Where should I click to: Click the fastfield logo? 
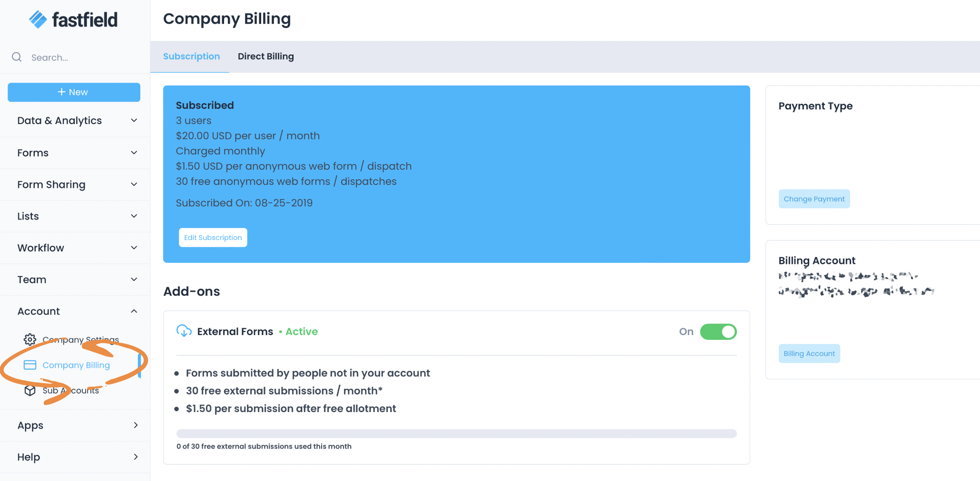(x=73, y=19)
